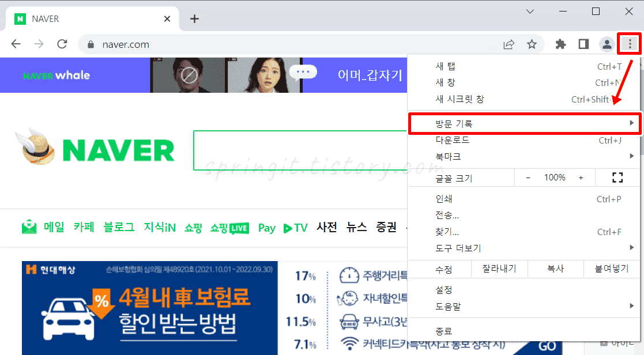
Task: Close the NAVER tab
Action: tap(167, 18)
